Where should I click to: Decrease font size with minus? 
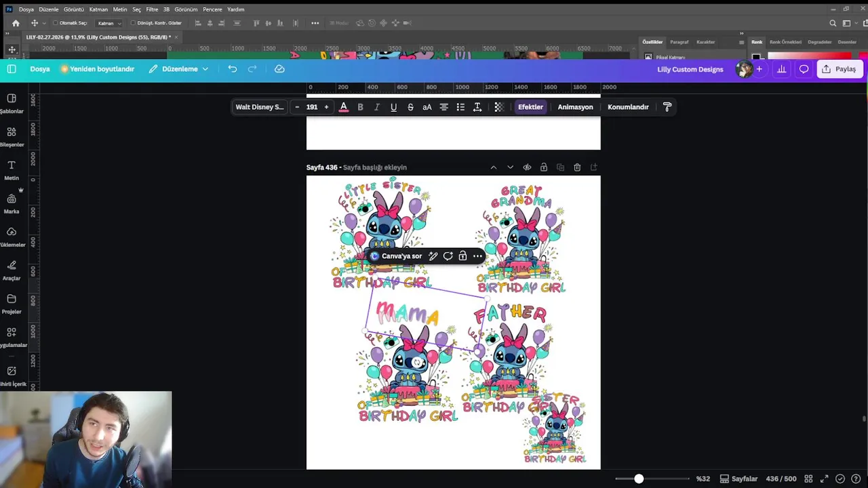(297, 107)
